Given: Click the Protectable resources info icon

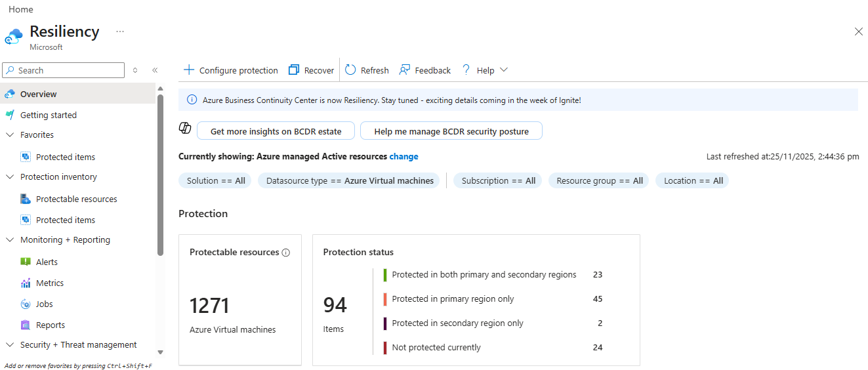Looking at the screenshot, I should [x=286, y=253].
